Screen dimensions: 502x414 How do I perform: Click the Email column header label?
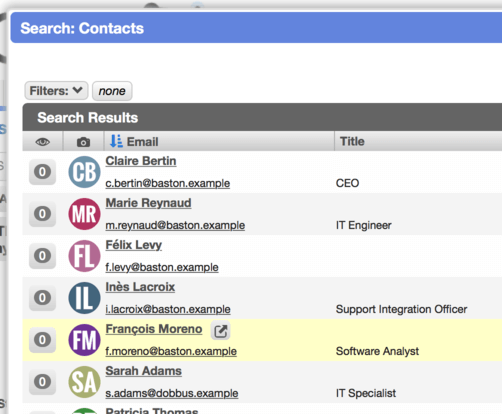coord(142,142)
